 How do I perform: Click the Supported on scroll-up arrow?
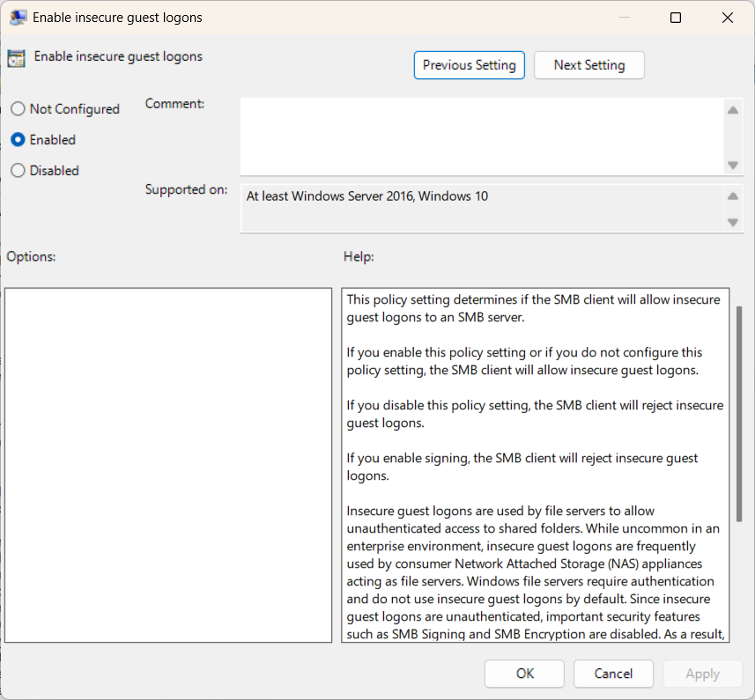pyautogui.click(x=733, y=195)
